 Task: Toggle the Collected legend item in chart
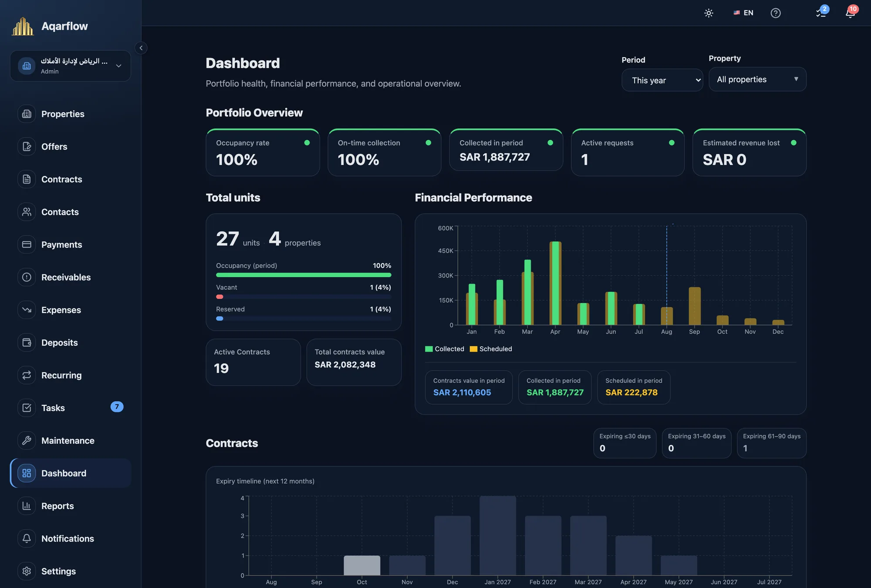445,349
